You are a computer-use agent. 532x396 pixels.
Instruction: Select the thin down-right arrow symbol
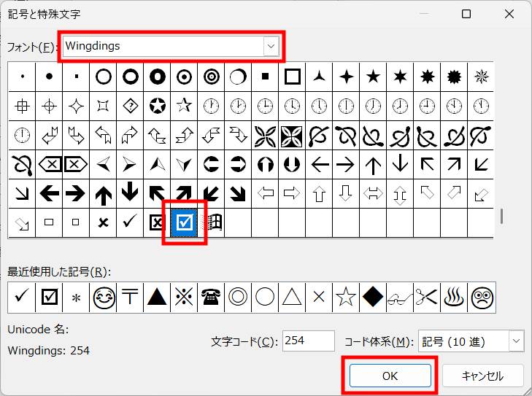pyautogui.click(x=22, y=194)
